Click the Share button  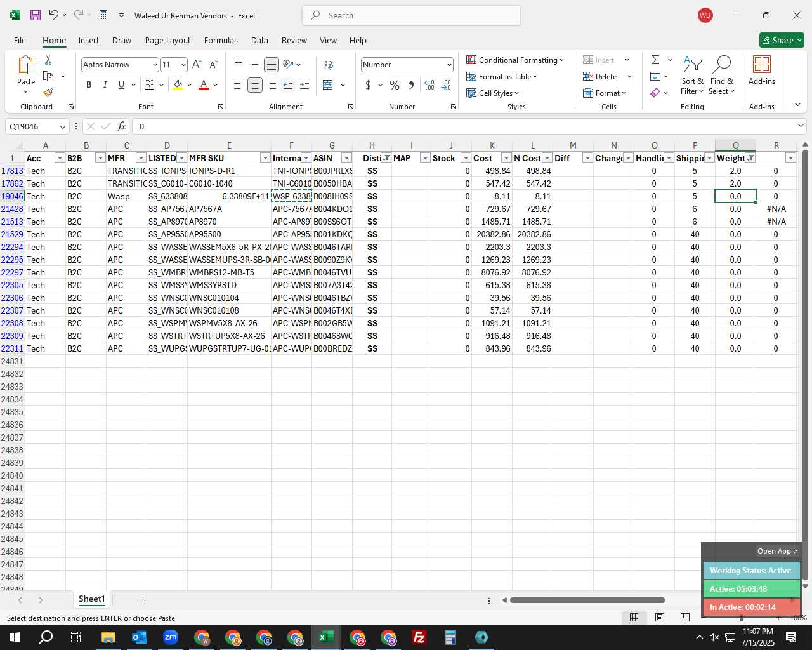pos(782,40)
